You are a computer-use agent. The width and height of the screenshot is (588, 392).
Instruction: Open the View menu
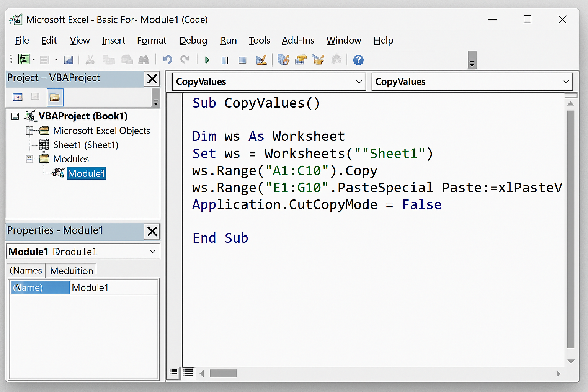[80, 41]
